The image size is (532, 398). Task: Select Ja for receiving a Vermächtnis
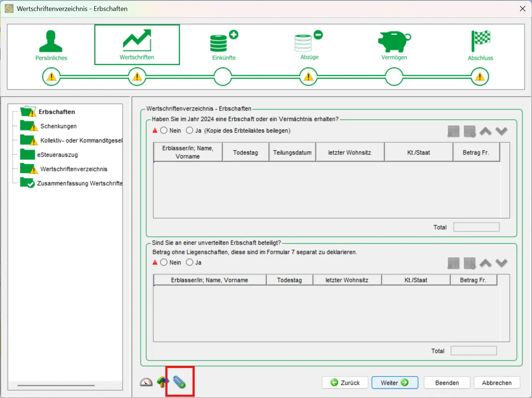click(x=189, y=130)
